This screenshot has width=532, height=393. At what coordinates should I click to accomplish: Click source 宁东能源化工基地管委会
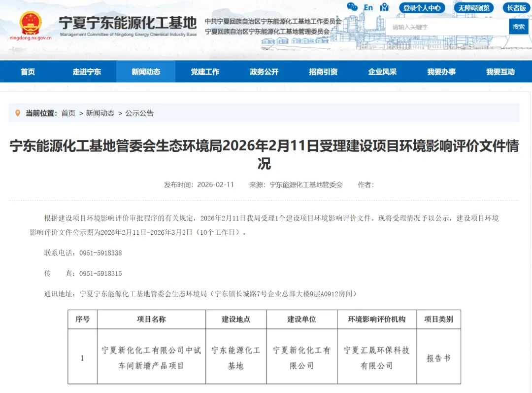tap(306, 185)
